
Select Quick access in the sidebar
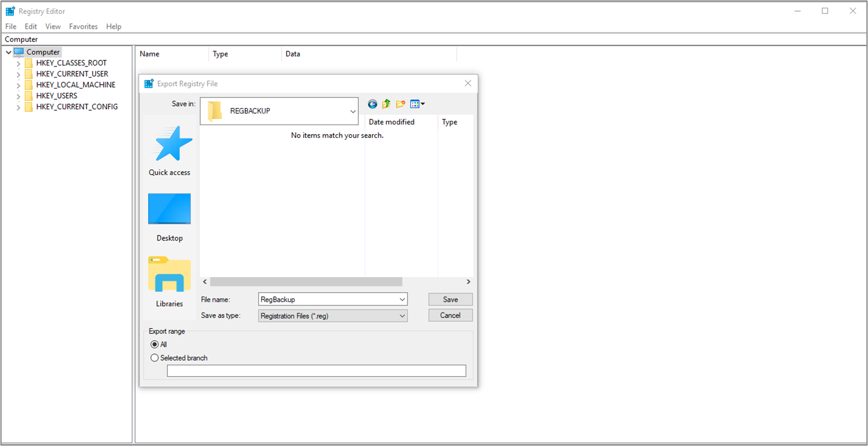pyautogui.click(x=169, y=152)
